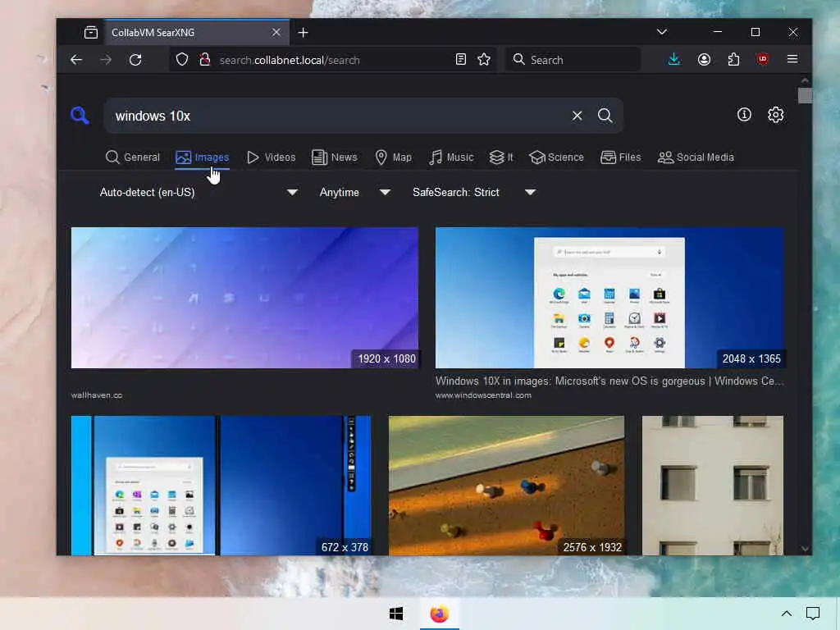Open the 2048 x 1365 Windows 10X thumbnail
840x630 pixels.
609,298
